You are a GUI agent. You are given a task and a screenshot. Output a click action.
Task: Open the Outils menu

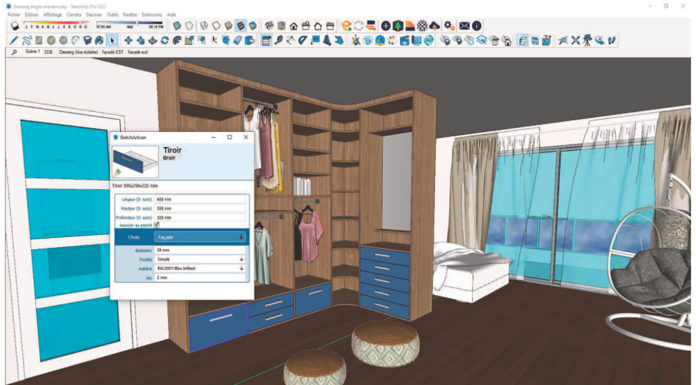(x=112, y=15)
